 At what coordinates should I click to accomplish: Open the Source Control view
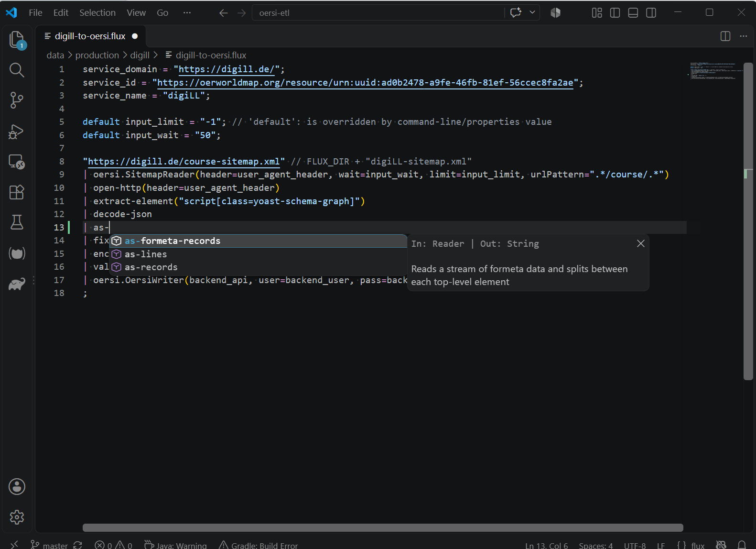pos(17,100)
